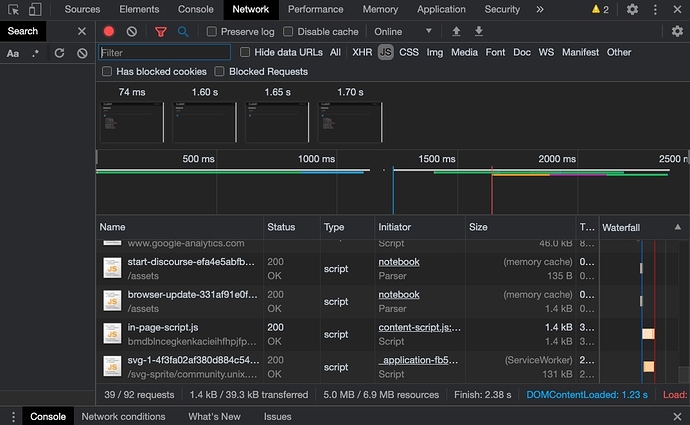Export HAR file with download arrow
This screenshot has height=425, width=690.
click(479, 31)
